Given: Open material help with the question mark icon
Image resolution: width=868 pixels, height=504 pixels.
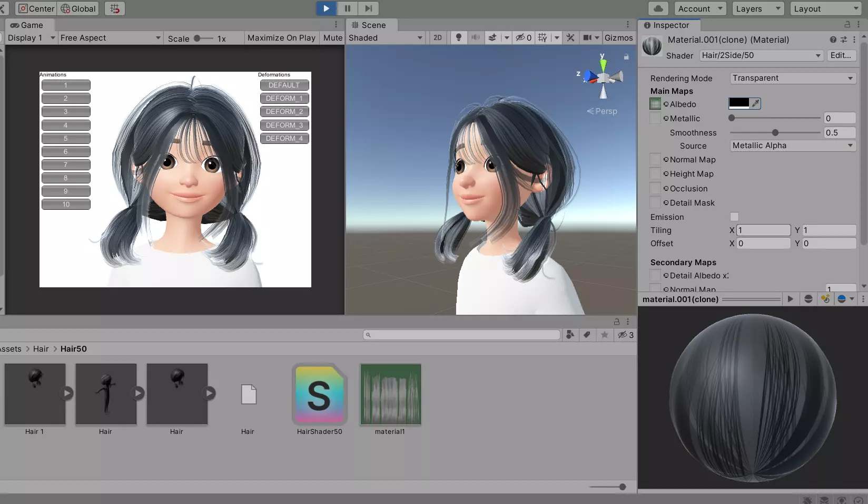Looking at the screenshot, I should click(x=833, y=40).
